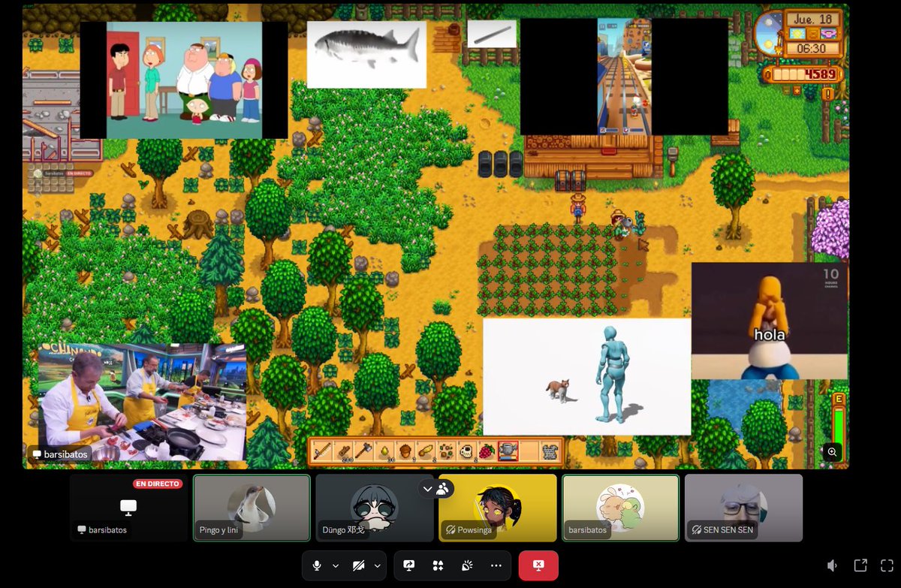Viewport: 901px width, 588px height.
Task: Click the cooking show video overlay
Action: pyautogui.click(x=142, y=403)
